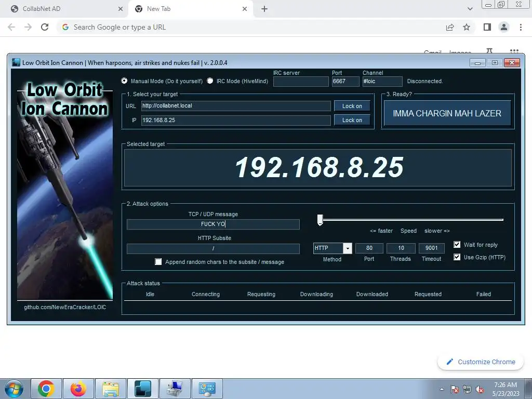Click the Threads field showing 10

click(x=401, y=248)
